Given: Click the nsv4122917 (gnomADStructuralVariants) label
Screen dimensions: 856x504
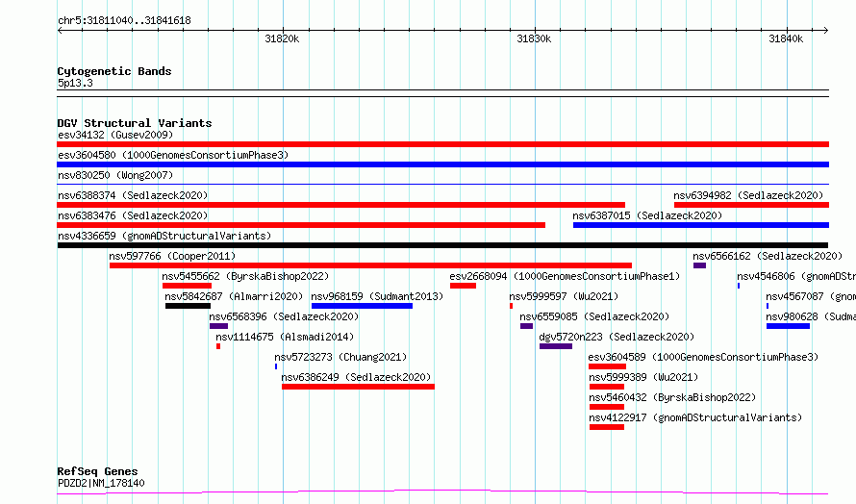Looking at the screenshot, I should [x=695, y=417].
